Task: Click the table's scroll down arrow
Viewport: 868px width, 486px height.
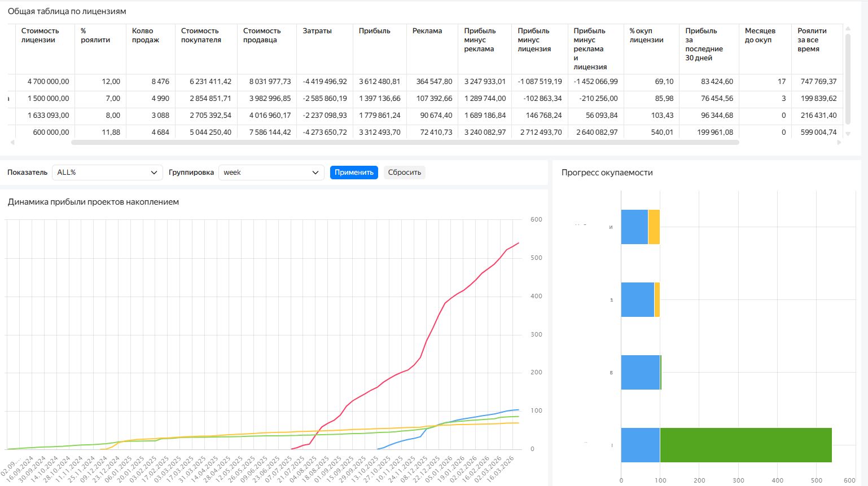Action: coord(848,134)
